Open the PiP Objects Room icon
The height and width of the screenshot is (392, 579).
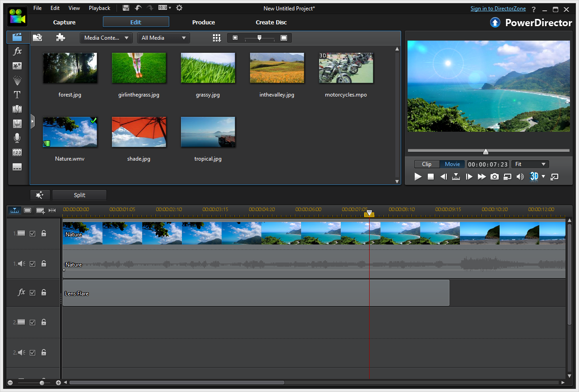click(17, 66)
